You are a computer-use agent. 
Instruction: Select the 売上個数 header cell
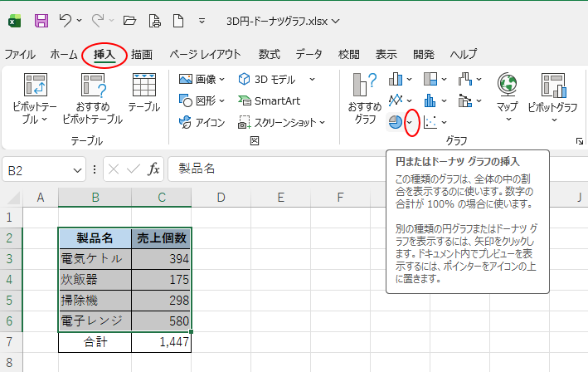point(162,238)
